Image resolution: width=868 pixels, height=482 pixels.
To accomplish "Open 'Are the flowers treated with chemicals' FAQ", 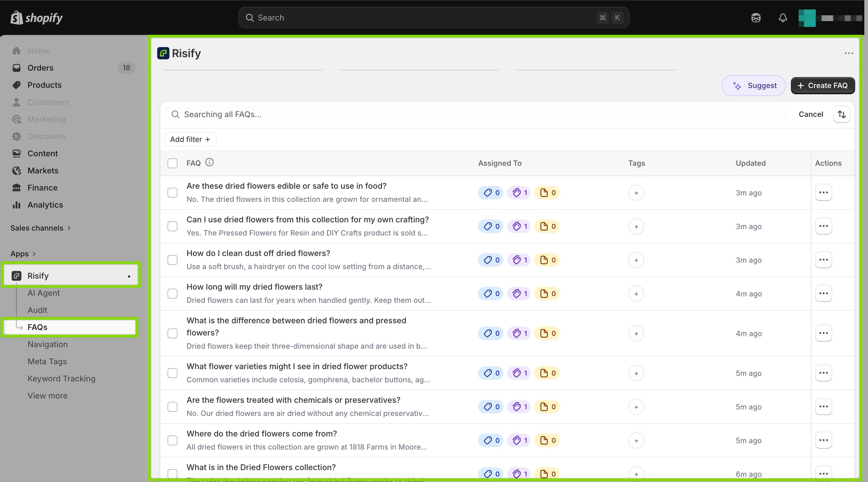I will coord(293,400).
